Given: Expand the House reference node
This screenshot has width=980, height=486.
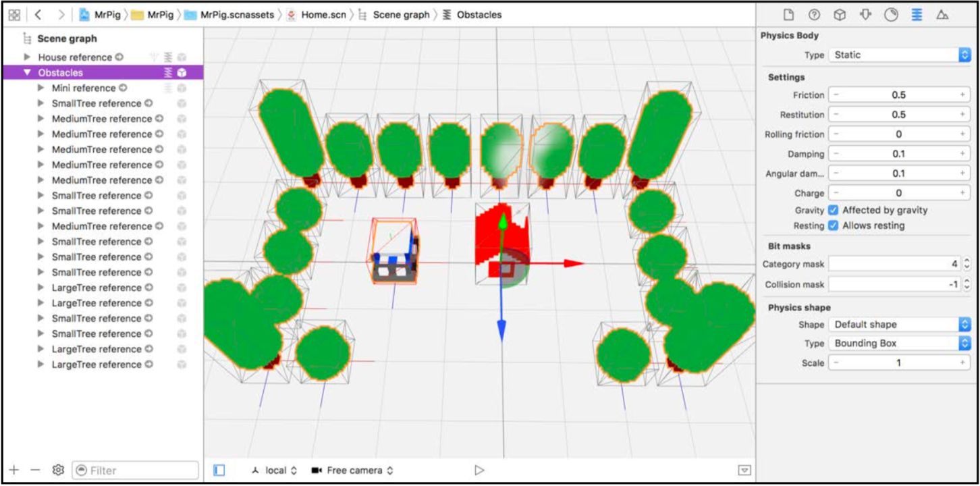Looking at the screenshot, I should click(27, 57).
